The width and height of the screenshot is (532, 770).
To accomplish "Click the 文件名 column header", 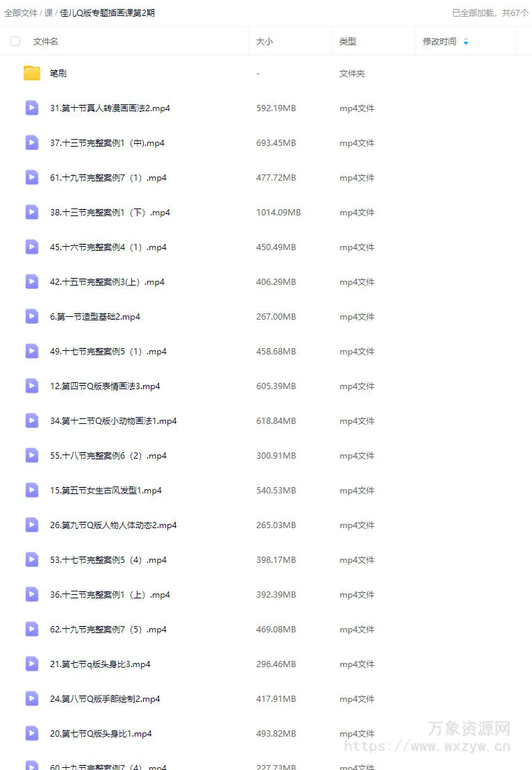I will 46,42.
